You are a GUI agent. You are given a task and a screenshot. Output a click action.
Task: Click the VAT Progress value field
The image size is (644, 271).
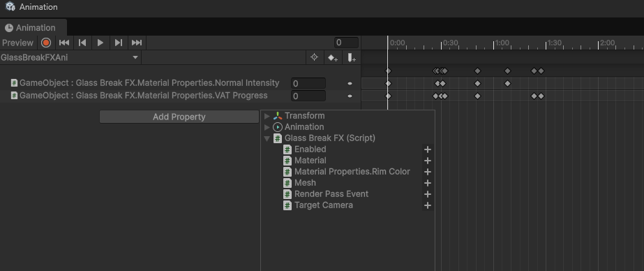tap(308, 96)
